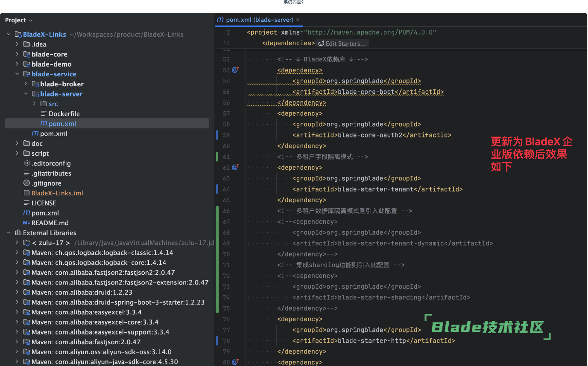588x366 pixels.
Task: Open BladeX-Links.iml in project tree
Action: pos(57,193)
